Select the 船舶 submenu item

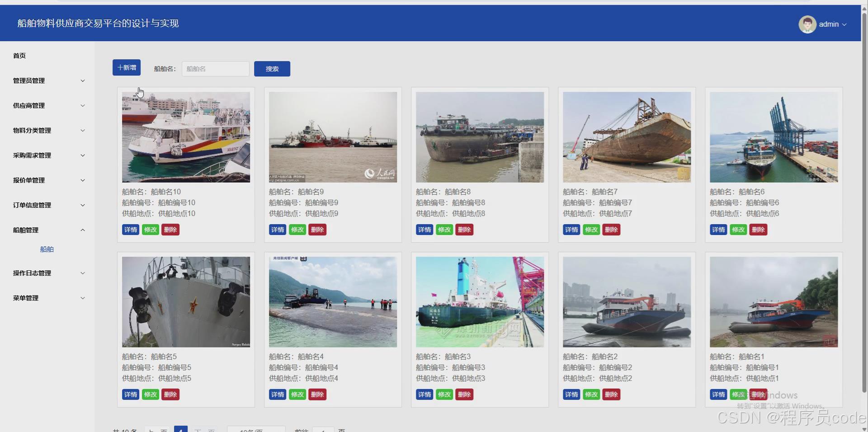(x=47, y=249)
